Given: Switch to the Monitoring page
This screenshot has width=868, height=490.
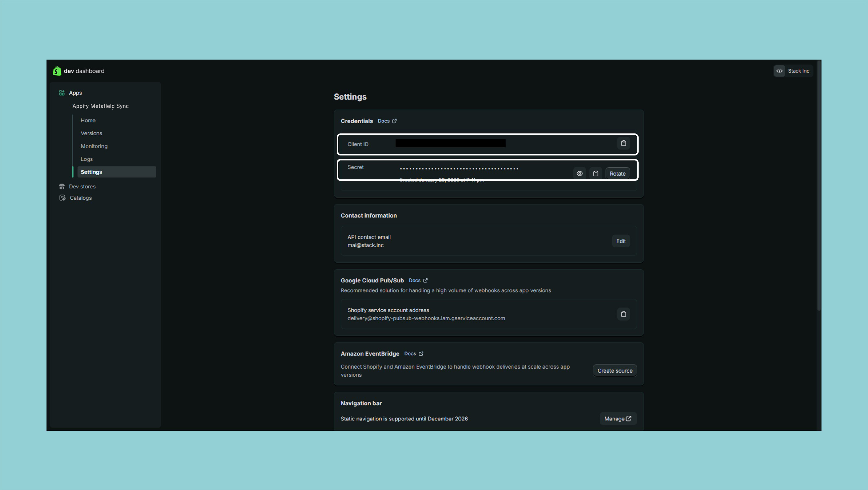Looking at the screenshot, I should coord(94,146).
